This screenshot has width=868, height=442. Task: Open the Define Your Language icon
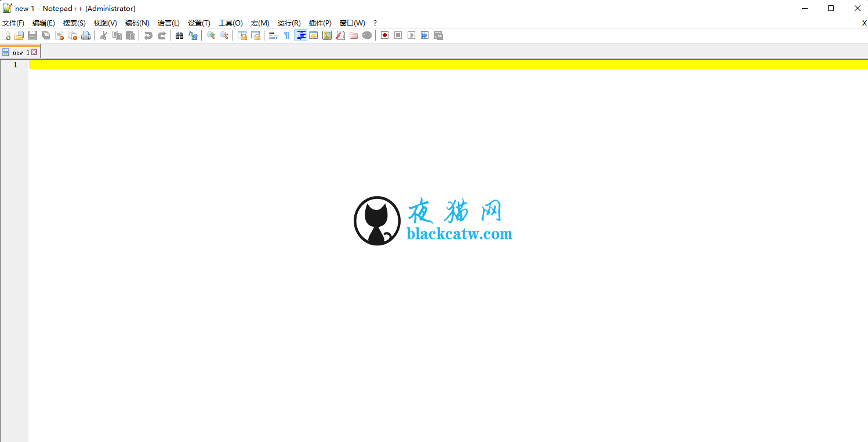coord(314,35)
